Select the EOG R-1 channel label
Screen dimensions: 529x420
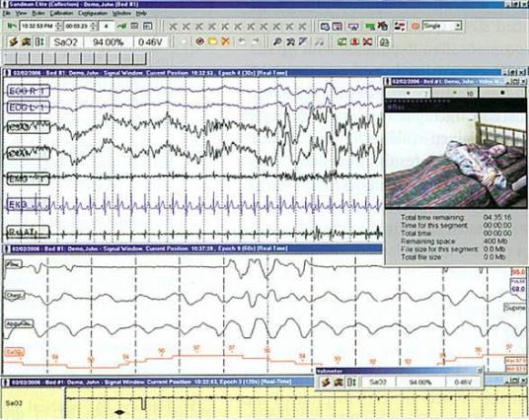coord(29,91)
